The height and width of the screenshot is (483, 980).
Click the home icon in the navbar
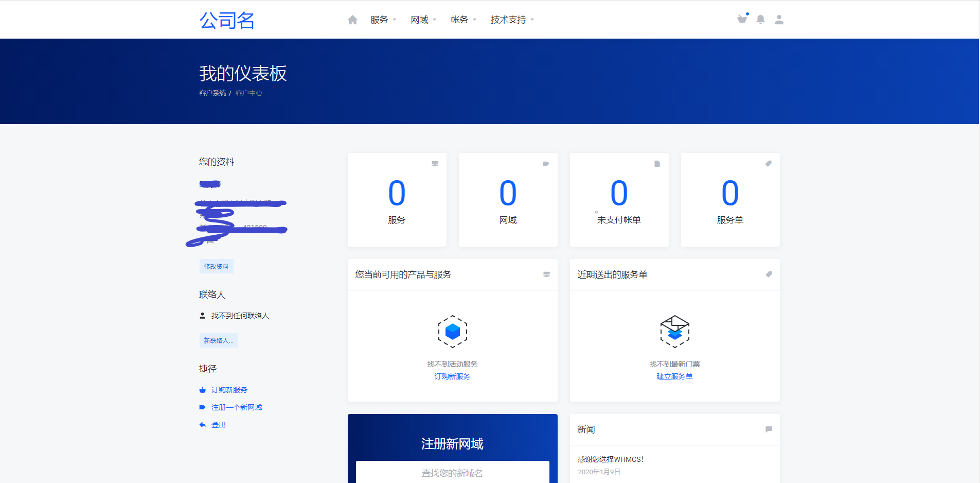click(x=353, y=19)
